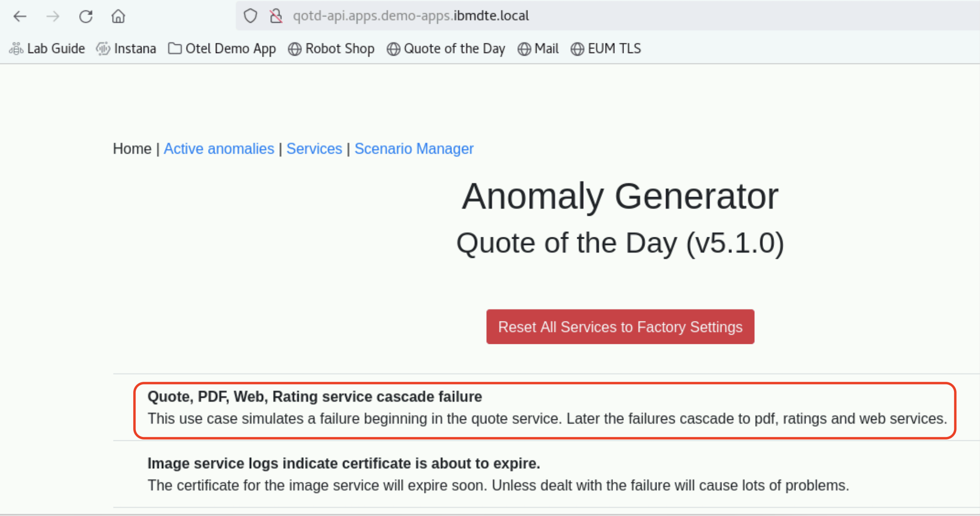The width and height of the screenshot is (980, 516).
Task: Go back using the browser back arrow
Action: 20,17
